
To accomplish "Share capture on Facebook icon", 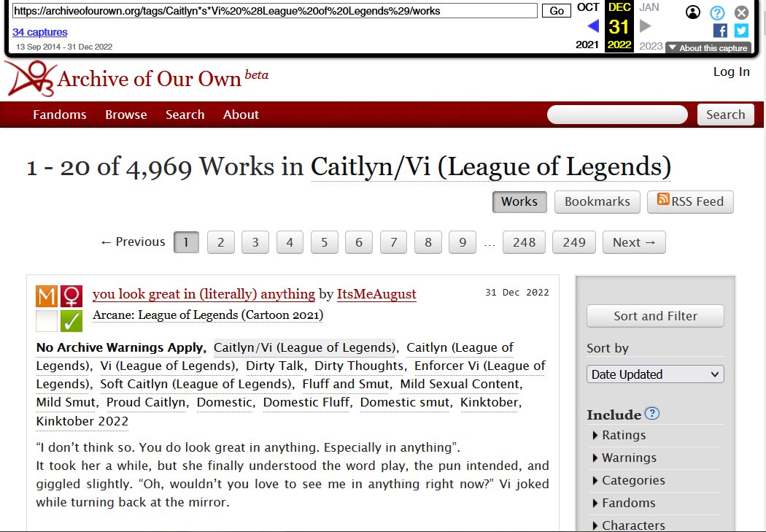I will point(720,31).
